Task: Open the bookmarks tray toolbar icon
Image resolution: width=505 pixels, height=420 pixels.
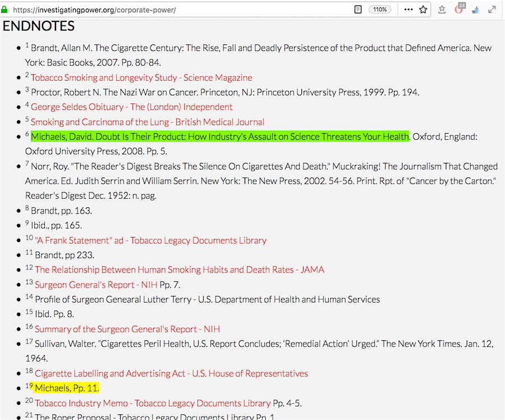Action: (442, 10)
